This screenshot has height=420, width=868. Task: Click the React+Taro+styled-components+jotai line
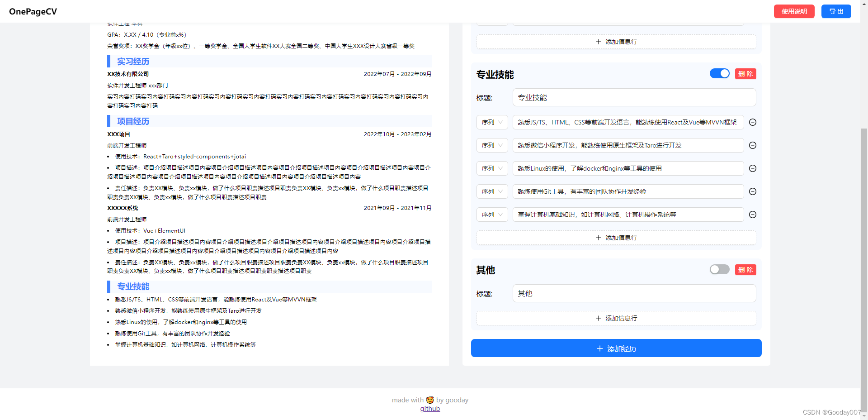pos(180,157)
